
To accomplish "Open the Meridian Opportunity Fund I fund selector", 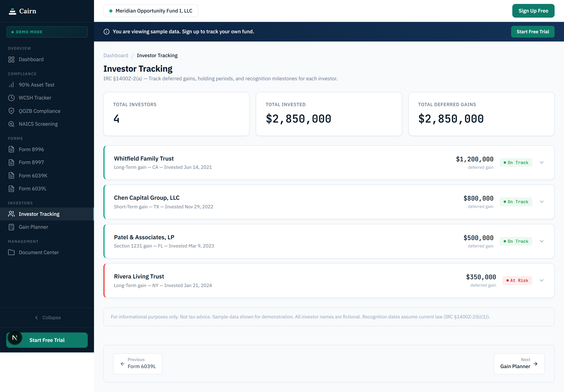I will click(151, 11).
